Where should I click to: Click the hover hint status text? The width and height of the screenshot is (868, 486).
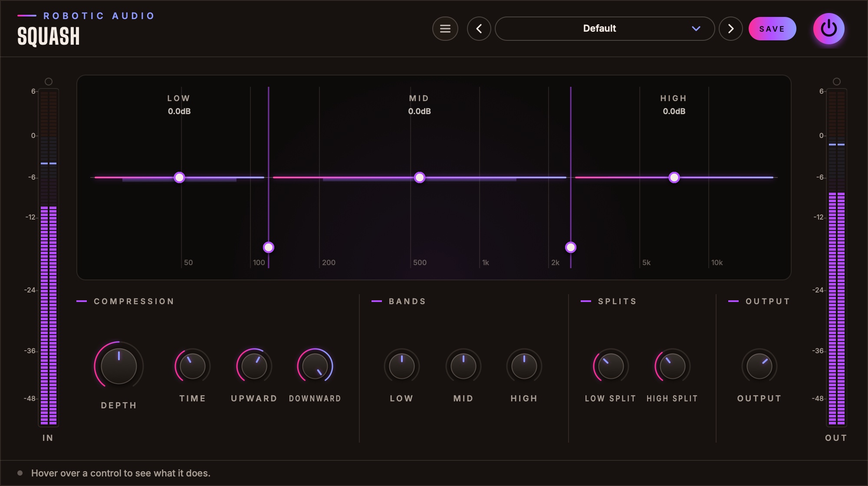click(x=121, y=473)
